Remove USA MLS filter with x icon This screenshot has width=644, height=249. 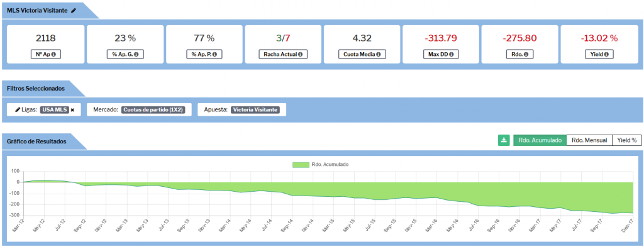72,109
